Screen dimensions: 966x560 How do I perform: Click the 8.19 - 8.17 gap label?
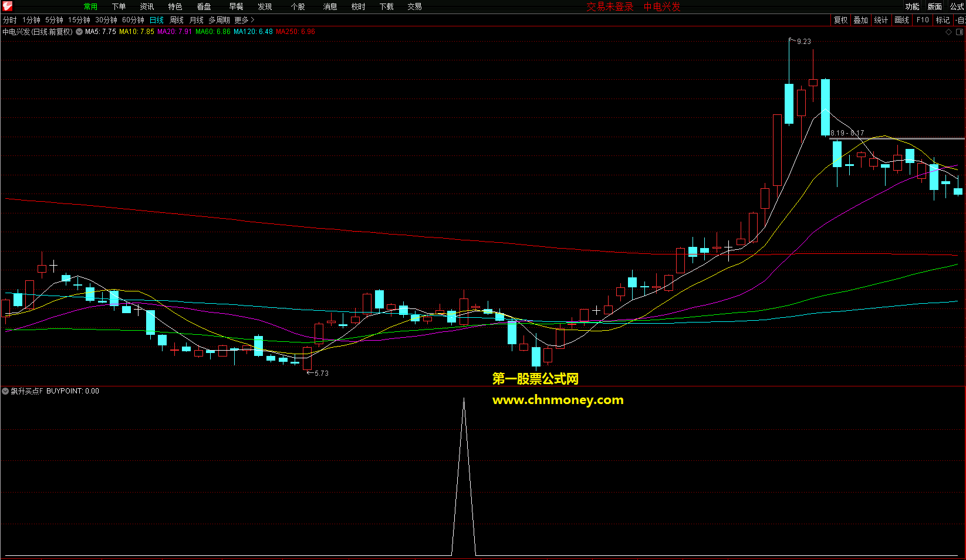(847, 133)
